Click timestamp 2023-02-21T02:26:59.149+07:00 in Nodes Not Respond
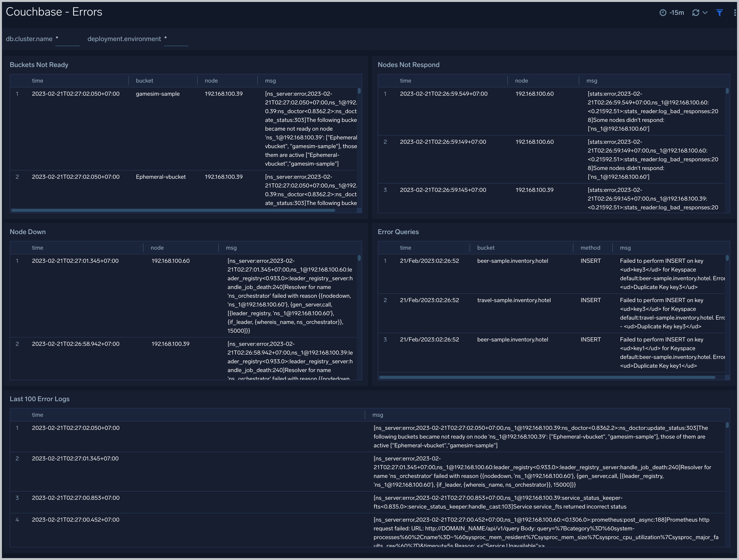The width and height of the screenshot is (739, 560). 443,142
